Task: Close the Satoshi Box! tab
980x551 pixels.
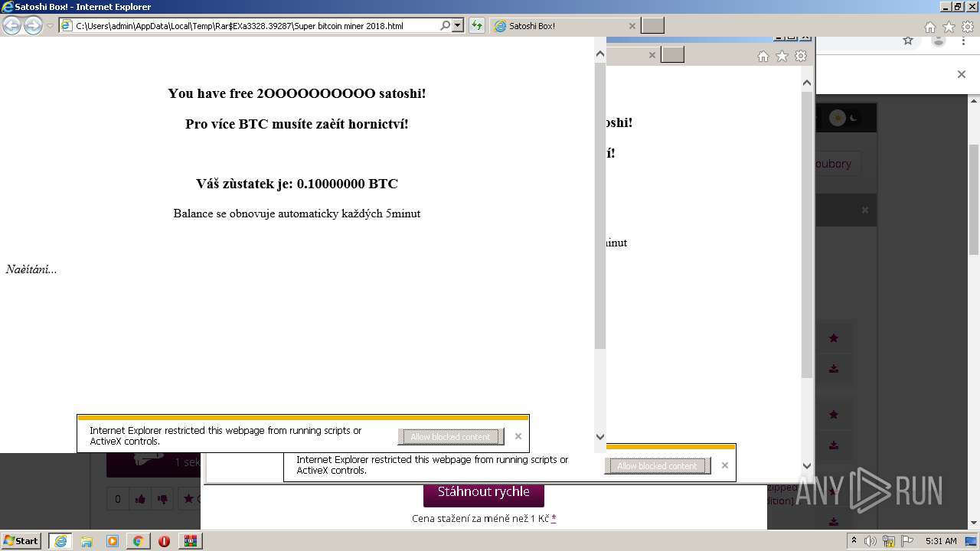Action: [632, 26]
